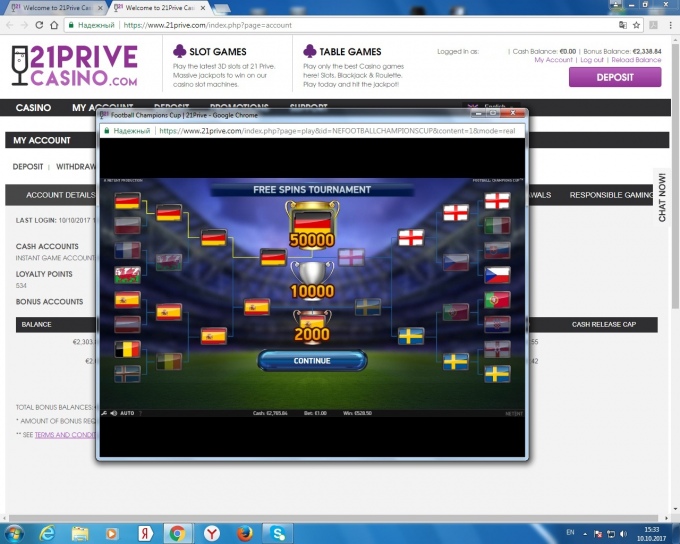Select the ACCOUNT DETAILS tab

[x=60, y=195]
